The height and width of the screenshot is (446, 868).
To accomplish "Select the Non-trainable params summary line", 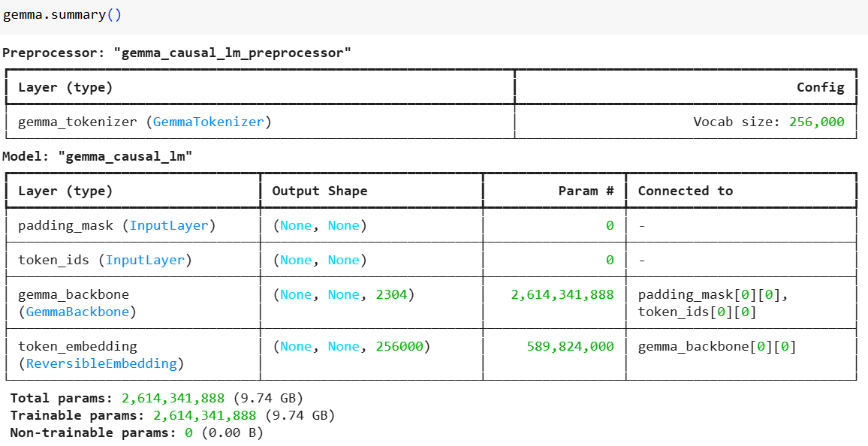I will (x=137, y=432).
